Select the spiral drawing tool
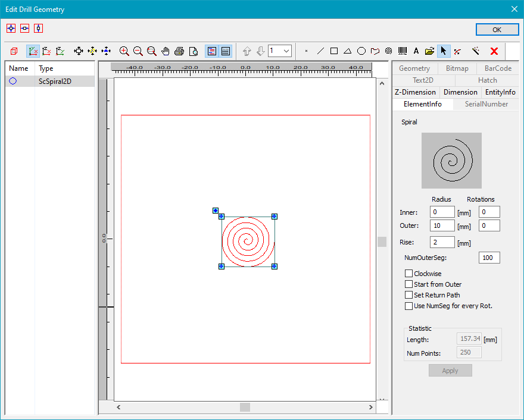Screen dimensions: 524x420 (x=389, y=51)
